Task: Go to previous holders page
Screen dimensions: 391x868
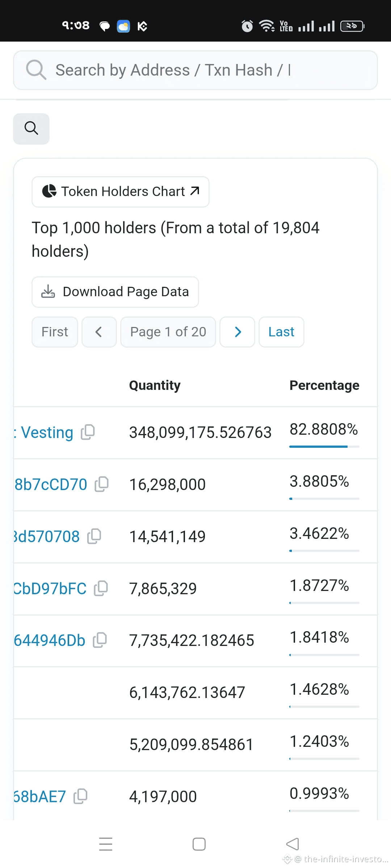Action: [99, 332]
